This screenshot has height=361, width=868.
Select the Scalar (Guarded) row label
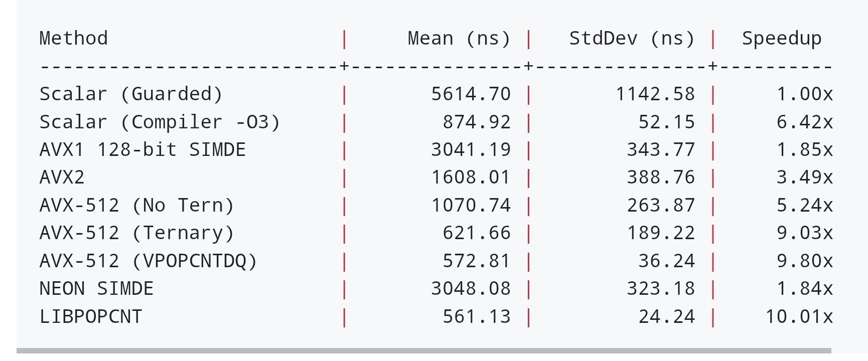point(131,95)
